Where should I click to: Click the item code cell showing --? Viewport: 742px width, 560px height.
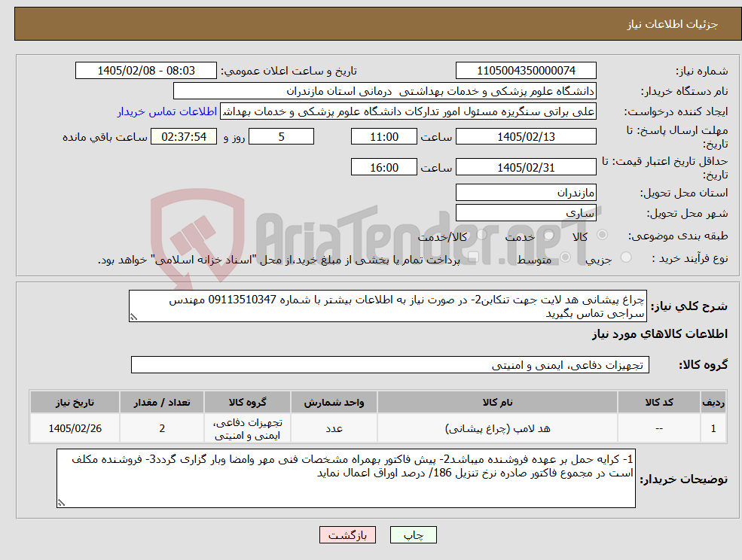pyautogui.click(x=658, y=428)
